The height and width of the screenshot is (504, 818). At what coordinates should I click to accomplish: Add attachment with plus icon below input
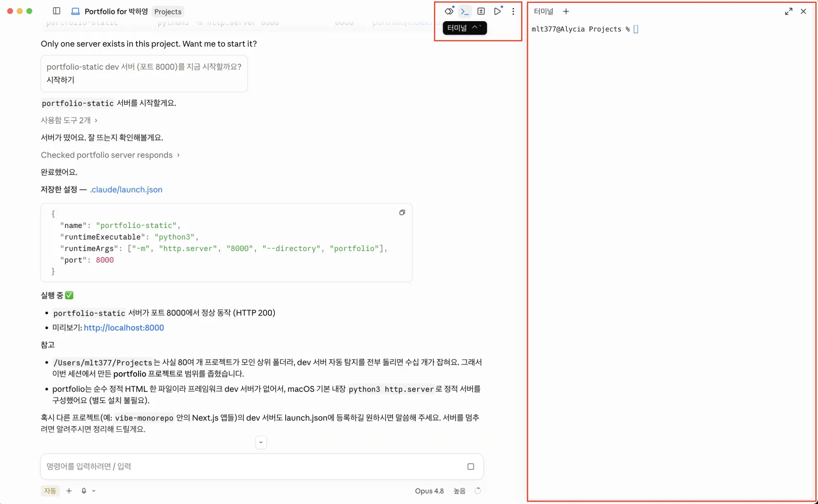69,491
